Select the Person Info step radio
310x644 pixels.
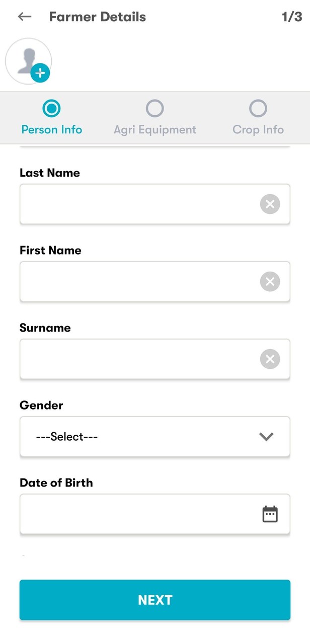[51, 108]
